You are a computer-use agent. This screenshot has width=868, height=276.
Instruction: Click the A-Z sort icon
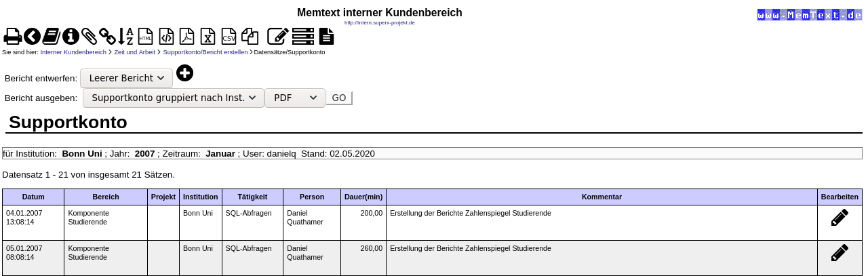pyautogui.click(x=126, y=36)
